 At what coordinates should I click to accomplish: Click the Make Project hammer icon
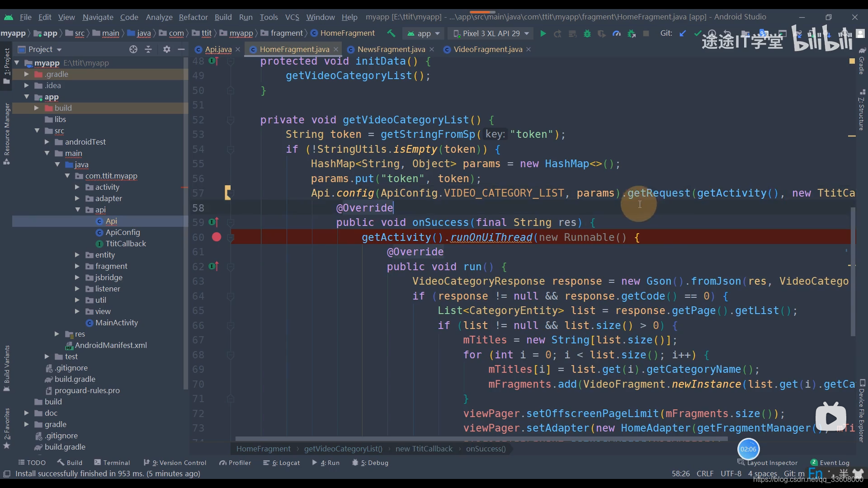[x=391, y=33]
